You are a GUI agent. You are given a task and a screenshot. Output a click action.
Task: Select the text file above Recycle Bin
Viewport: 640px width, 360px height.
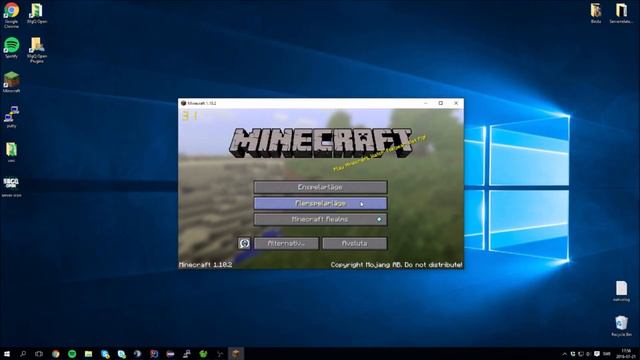click(x=621, y=291)
